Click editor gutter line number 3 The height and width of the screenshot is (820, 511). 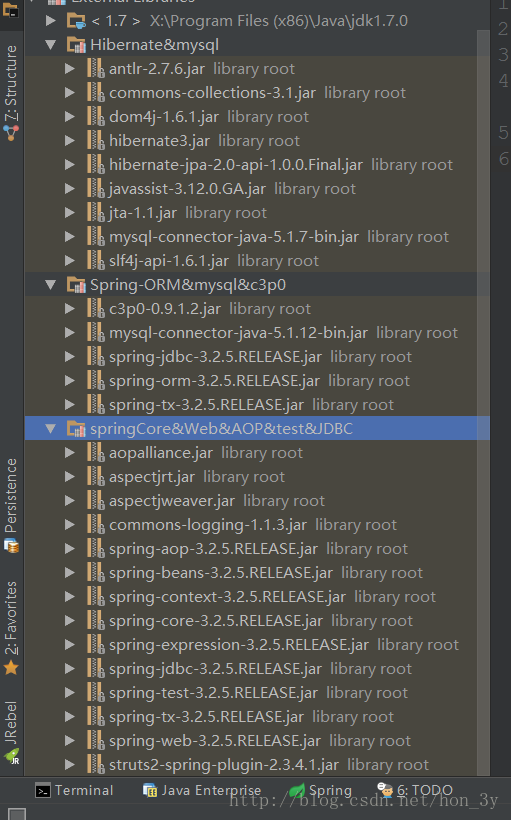503,54
